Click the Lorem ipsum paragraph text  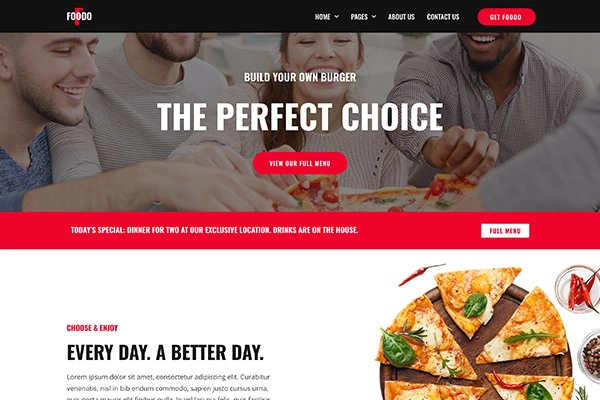[x=169, y=387]
